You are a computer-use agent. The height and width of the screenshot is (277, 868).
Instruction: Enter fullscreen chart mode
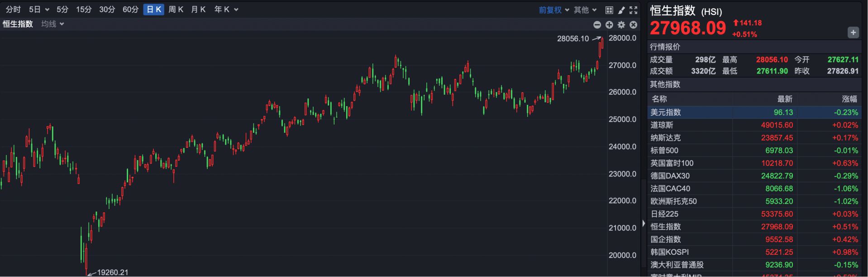coord(634,10)
